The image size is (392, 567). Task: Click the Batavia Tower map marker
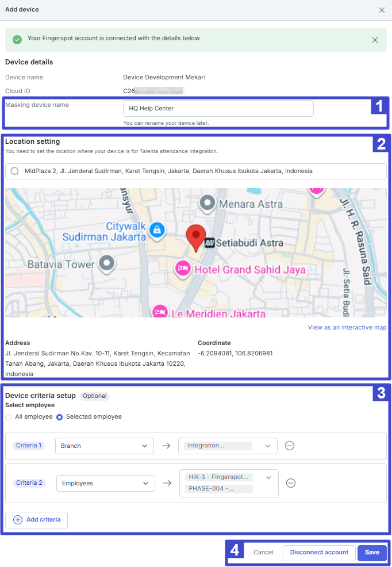pos(106,264)
